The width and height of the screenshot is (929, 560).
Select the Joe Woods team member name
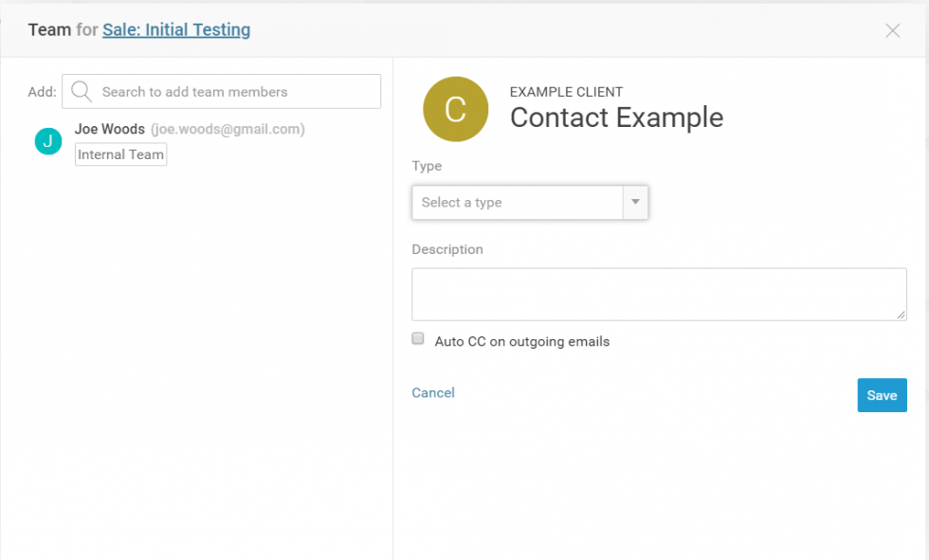pos(110,129)
